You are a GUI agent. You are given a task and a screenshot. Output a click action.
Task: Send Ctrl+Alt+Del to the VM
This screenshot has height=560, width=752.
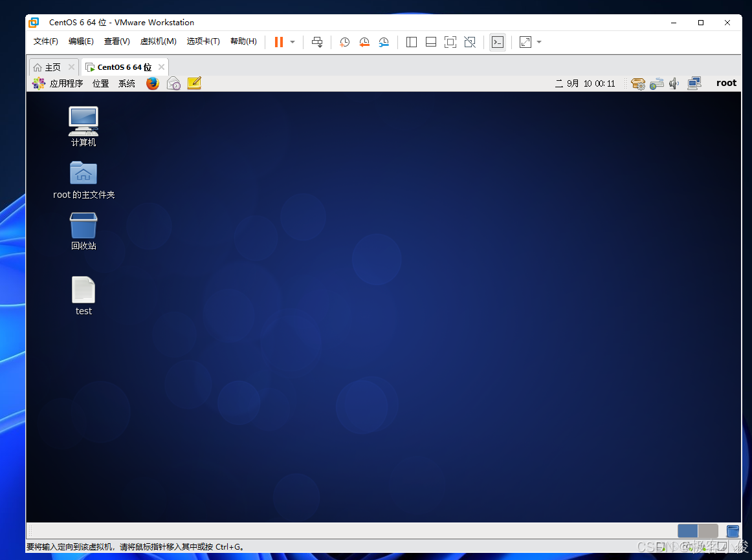pyautogui.click(x=317, y=42)
